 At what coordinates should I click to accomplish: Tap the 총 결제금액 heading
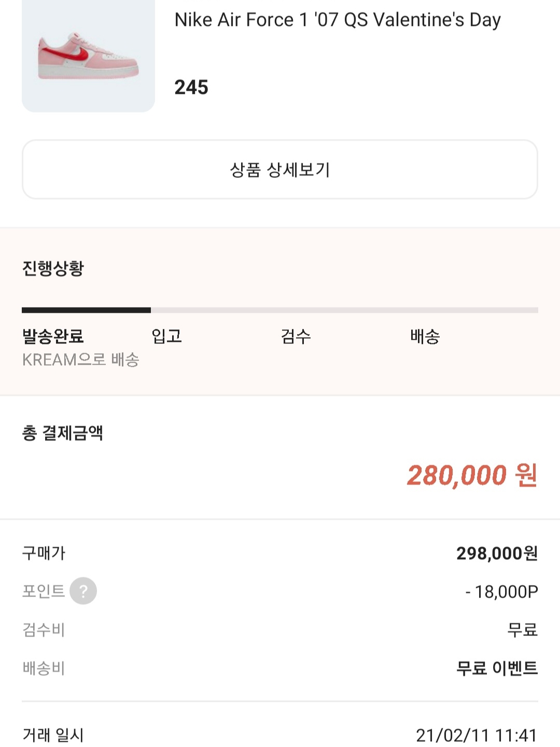coord(63,433)
